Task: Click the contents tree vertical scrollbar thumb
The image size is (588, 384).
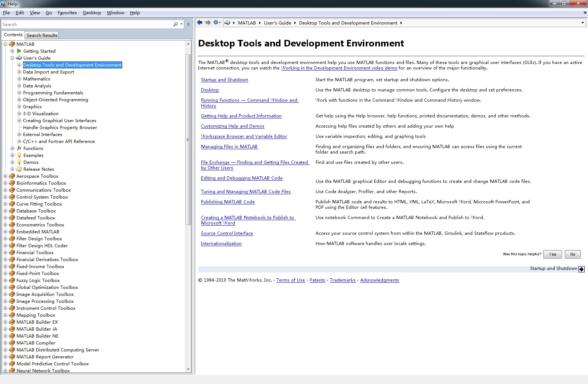Action: pos(188,139)
